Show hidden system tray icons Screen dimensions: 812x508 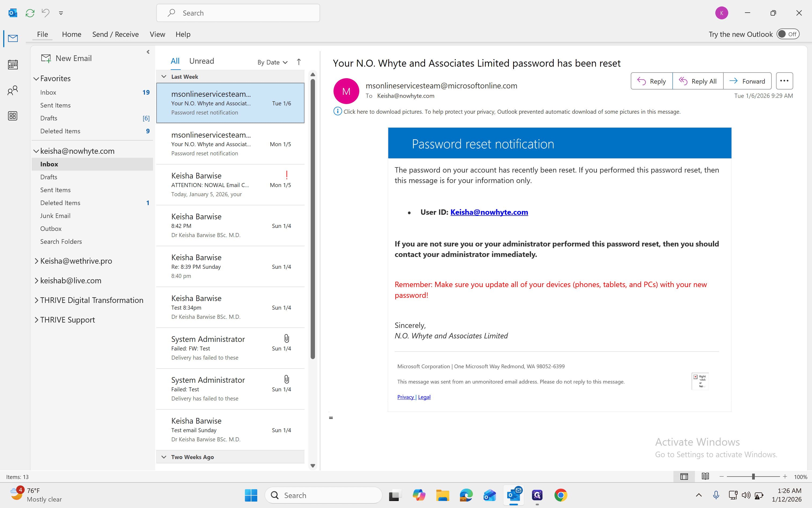[699, 495]
